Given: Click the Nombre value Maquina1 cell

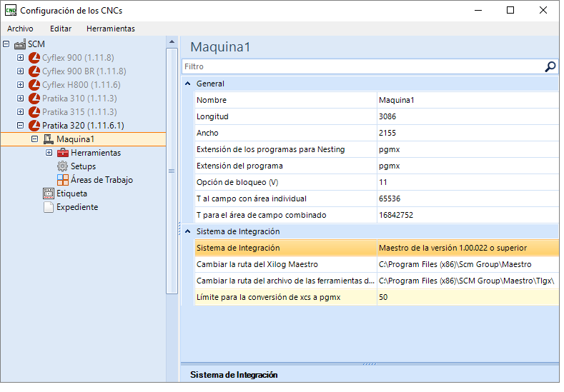Looking at the screenshot, I should coord(468,100).
